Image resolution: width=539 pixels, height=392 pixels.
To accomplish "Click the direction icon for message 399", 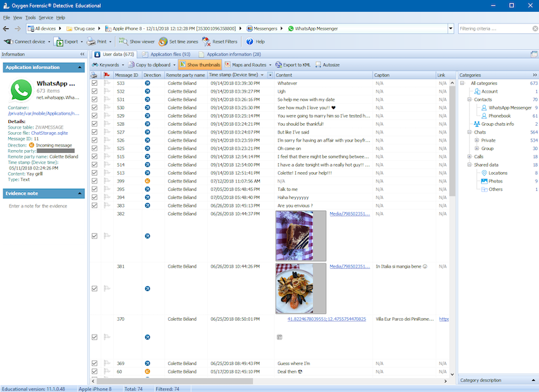I will point(147,181).
